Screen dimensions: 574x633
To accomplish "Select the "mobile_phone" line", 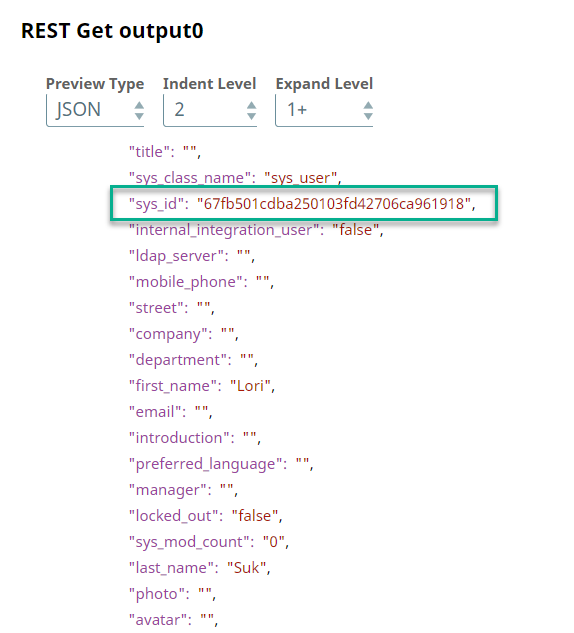I will (201, 282).
